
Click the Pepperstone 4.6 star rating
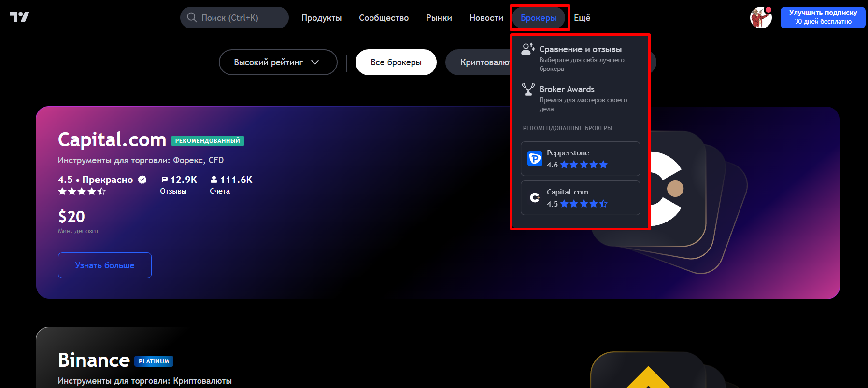click(577, 165)
